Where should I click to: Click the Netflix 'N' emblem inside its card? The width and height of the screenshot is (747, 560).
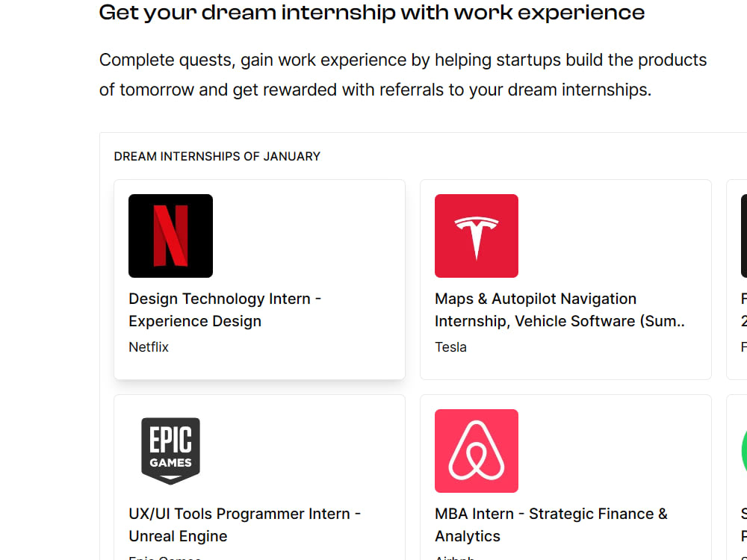(170, 235)
